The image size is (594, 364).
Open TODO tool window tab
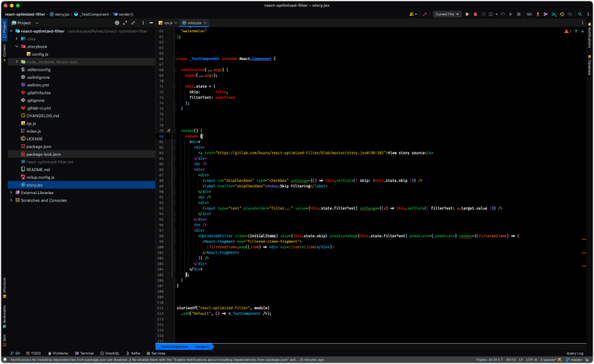point(33,353)
